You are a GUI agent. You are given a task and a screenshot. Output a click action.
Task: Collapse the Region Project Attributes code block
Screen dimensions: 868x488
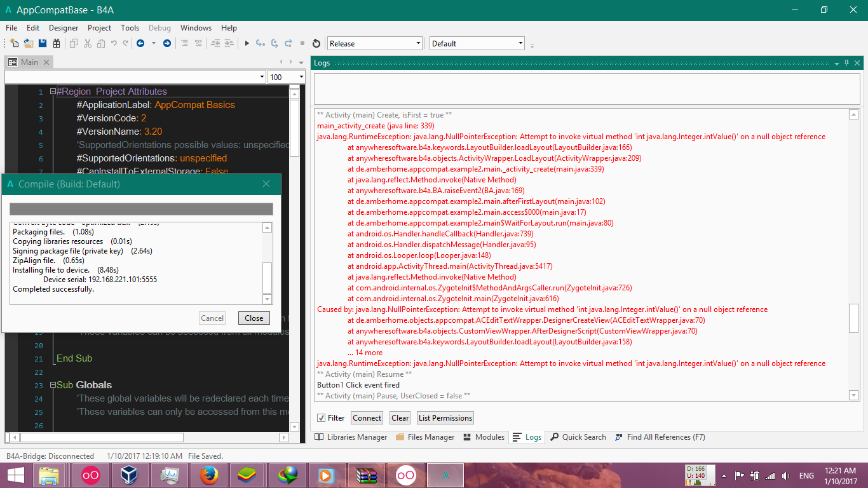tap(53, 91)
